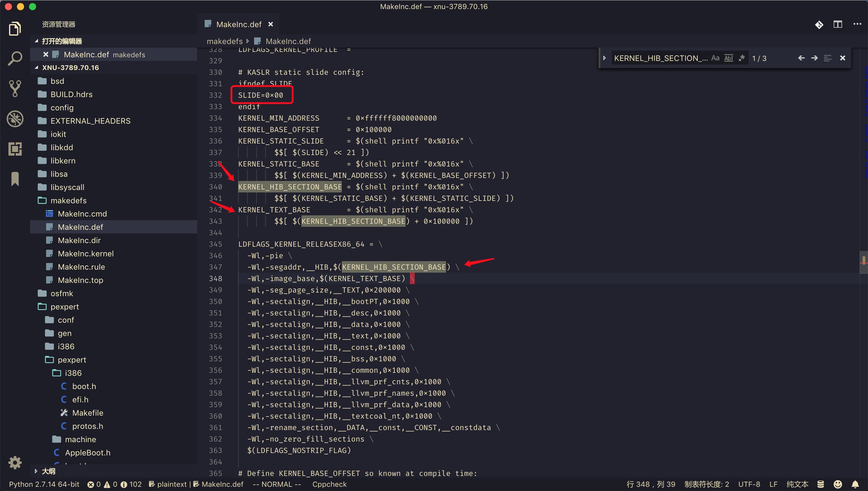The width and height of the screenshot is (868, 491).
Task: Click the find input field
Action: tap(660, 58)
